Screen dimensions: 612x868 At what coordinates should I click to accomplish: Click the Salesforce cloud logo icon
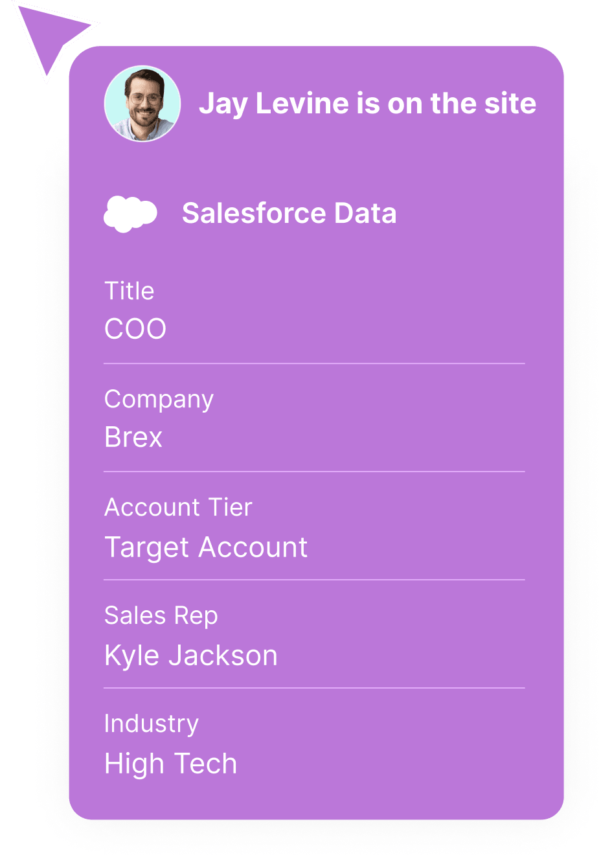click(130, 214)
